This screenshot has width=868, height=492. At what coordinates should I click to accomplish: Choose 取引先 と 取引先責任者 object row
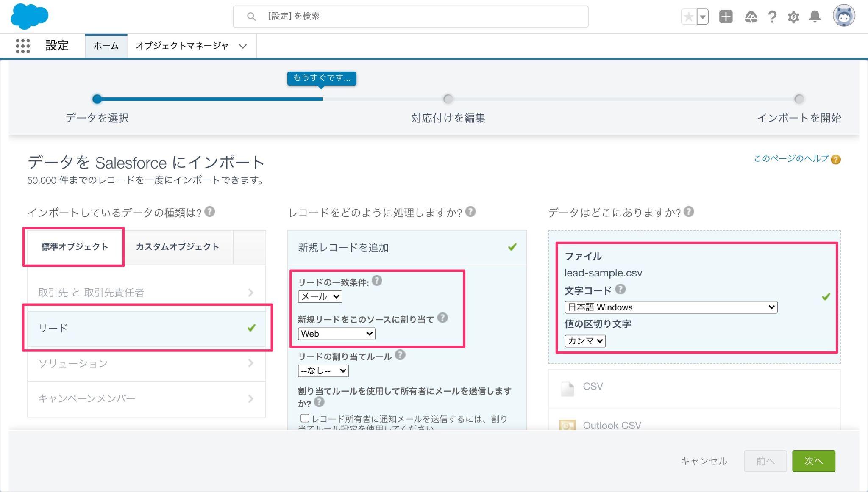[146, 293]
